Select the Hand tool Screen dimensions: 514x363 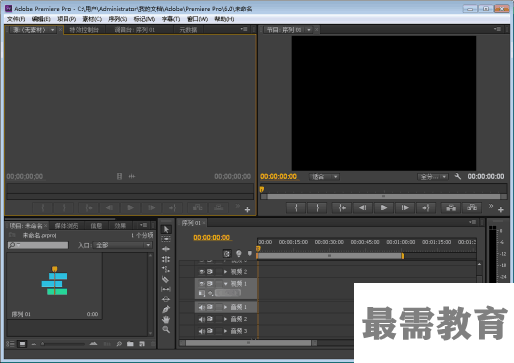[x=166, y=319]
